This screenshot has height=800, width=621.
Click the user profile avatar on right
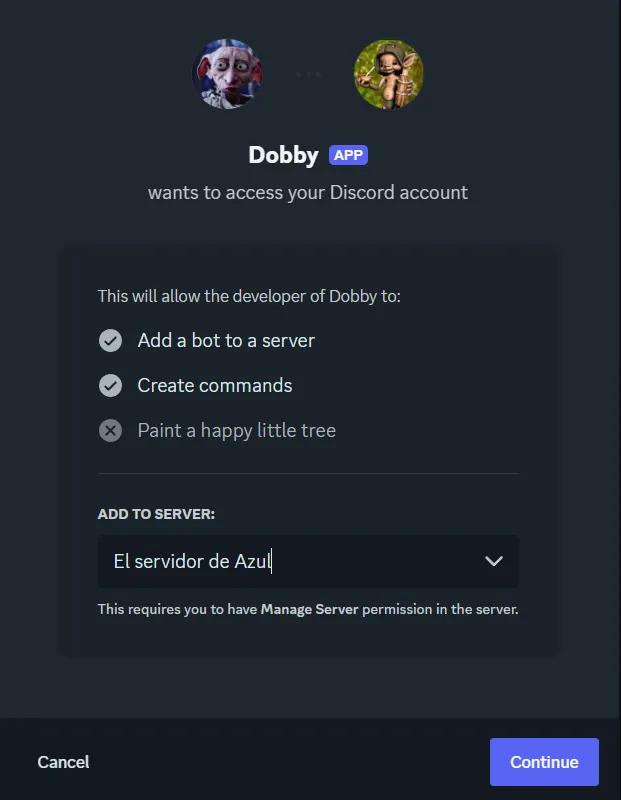(x=388, y=74)
